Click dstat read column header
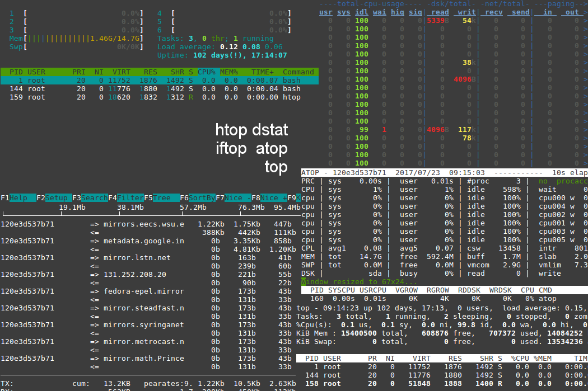Viewport: 588px width, 391px height. 440,12
